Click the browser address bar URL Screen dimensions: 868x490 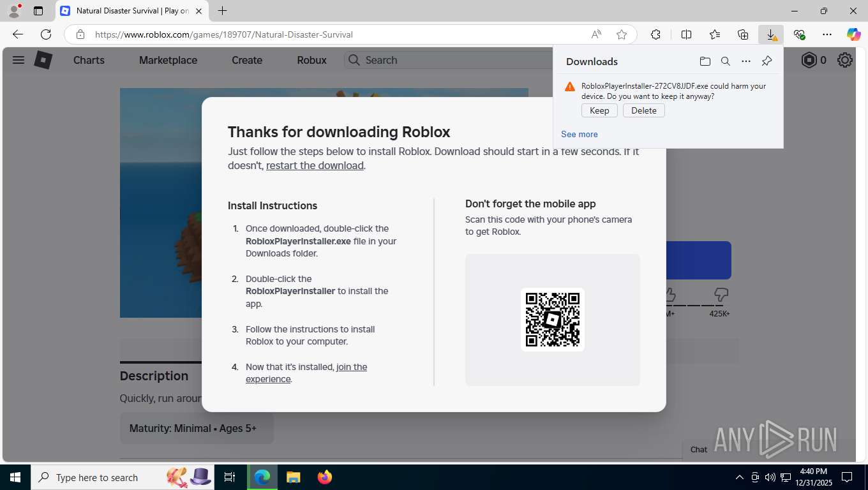(224, 34)
